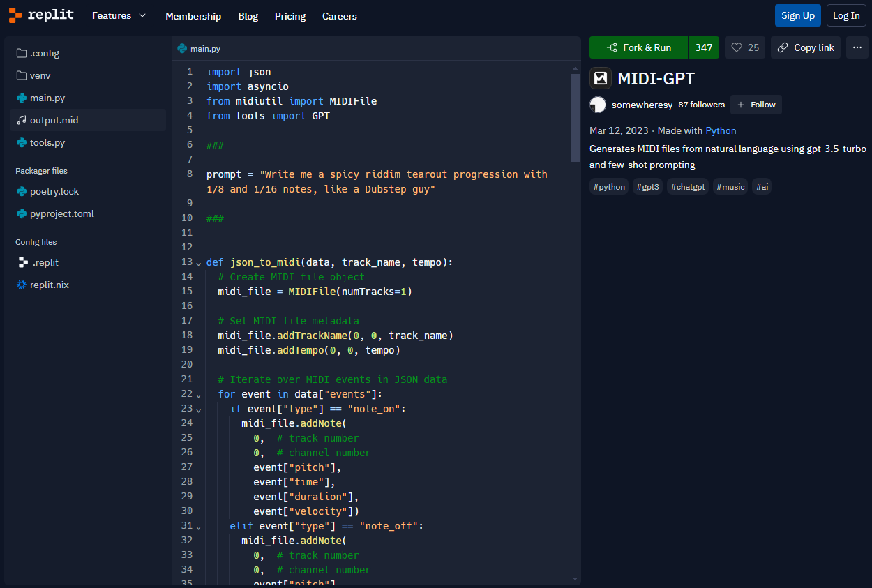Click the #chatgpt tag
Image resolution: width=872 pixels, height=588 pixels.
(x=688, y=186)
